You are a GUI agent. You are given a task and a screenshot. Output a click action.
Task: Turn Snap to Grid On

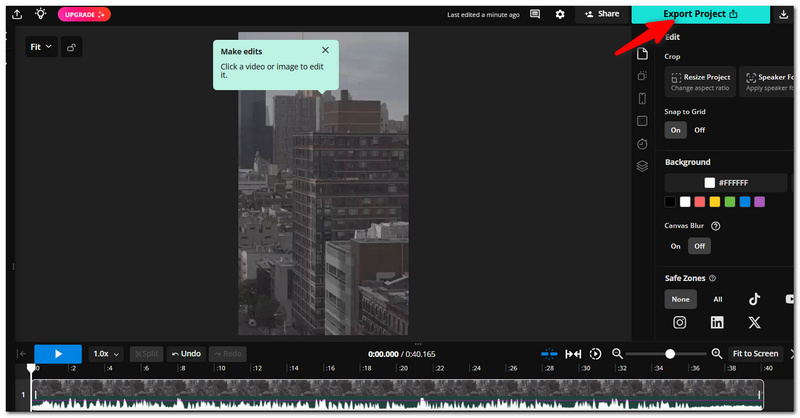pos(676,130)
